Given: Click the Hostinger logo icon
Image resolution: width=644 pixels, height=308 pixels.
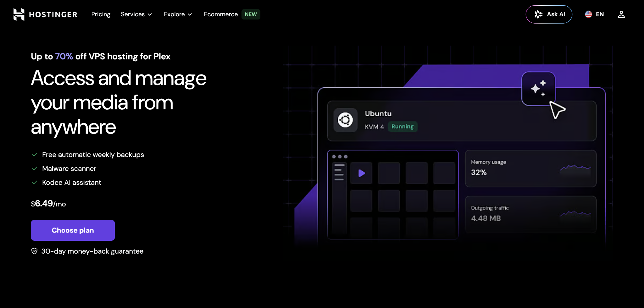Looking at the screenshot, I should pos(19,14).
